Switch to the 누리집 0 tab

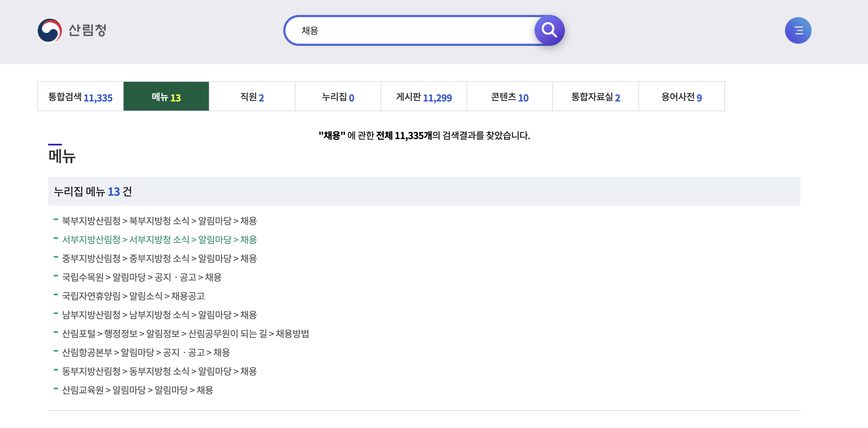[x=338, y=97]
